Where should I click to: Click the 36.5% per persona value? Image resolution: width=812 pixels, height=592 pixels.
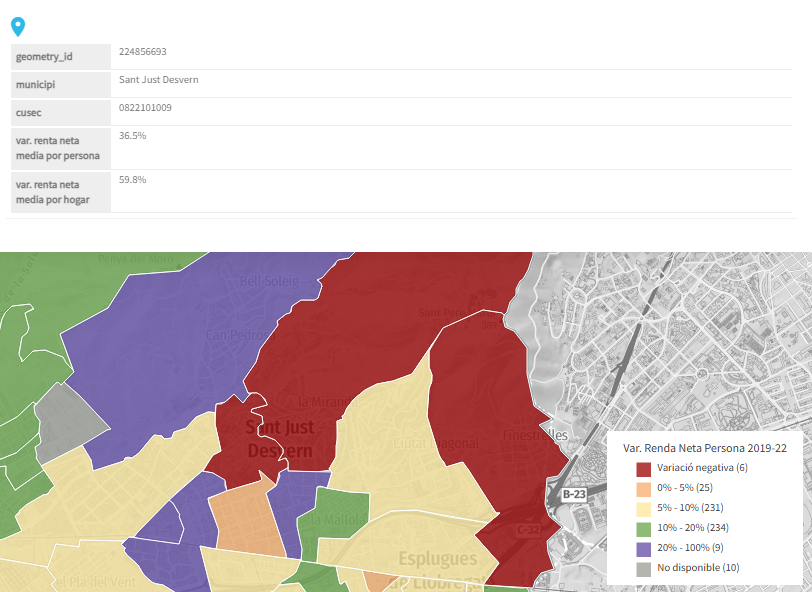[x=132, y=135]
